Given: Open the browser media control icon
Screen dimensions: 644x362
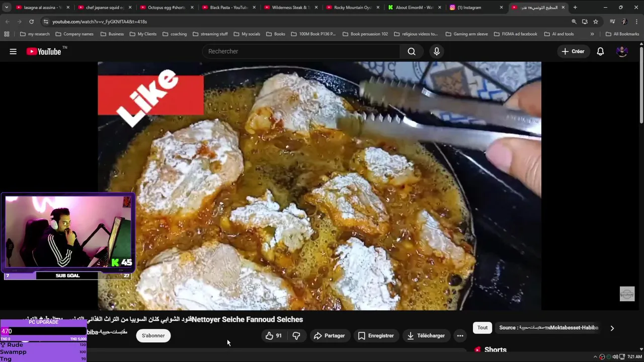Looking at the screenshot, I should coord(612,22).
